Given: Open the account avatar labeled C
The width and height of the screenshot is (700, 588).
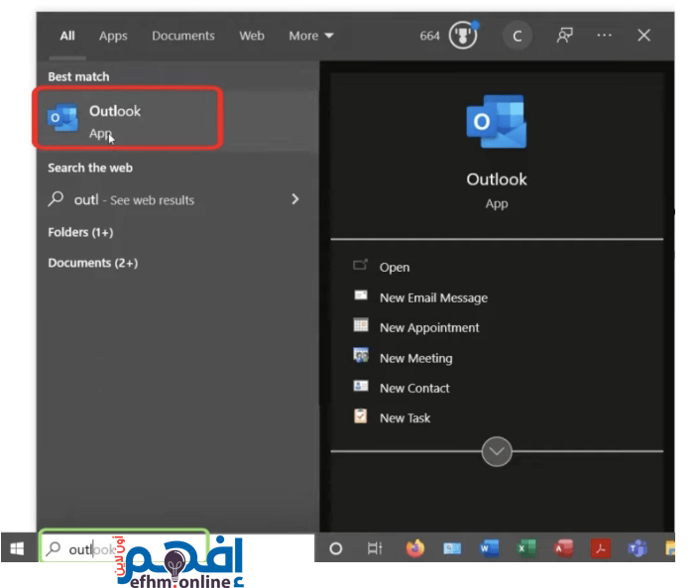Looking at the screenshot, I should tap(517, 36).
